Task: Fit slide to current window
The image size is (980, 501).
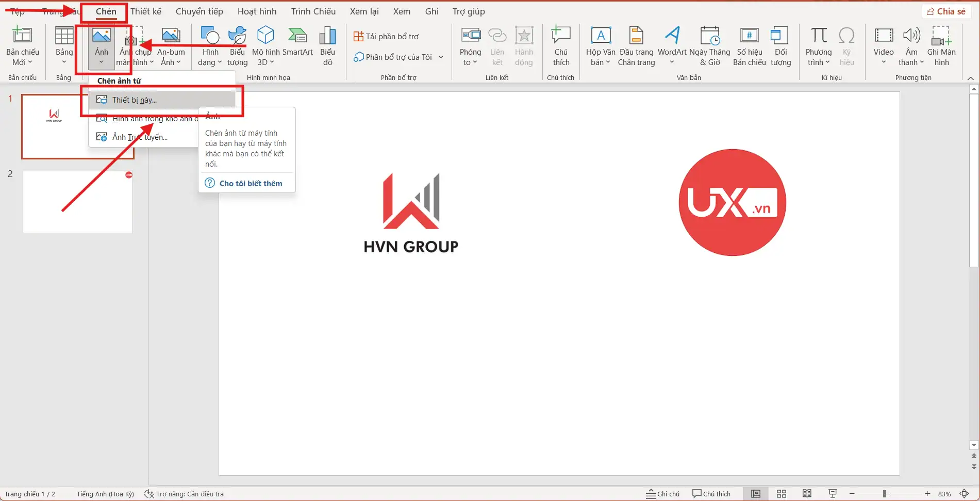Action: pos(965,494)
